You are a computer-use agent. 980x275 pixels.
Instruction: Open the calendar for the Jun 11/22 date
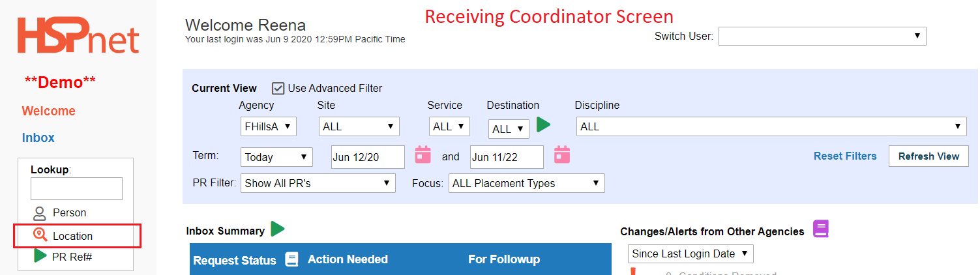tap(562, 155)
